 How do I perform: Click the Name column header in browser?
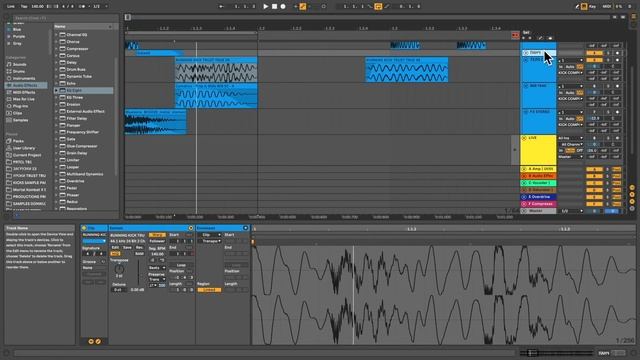click(84, 26)
